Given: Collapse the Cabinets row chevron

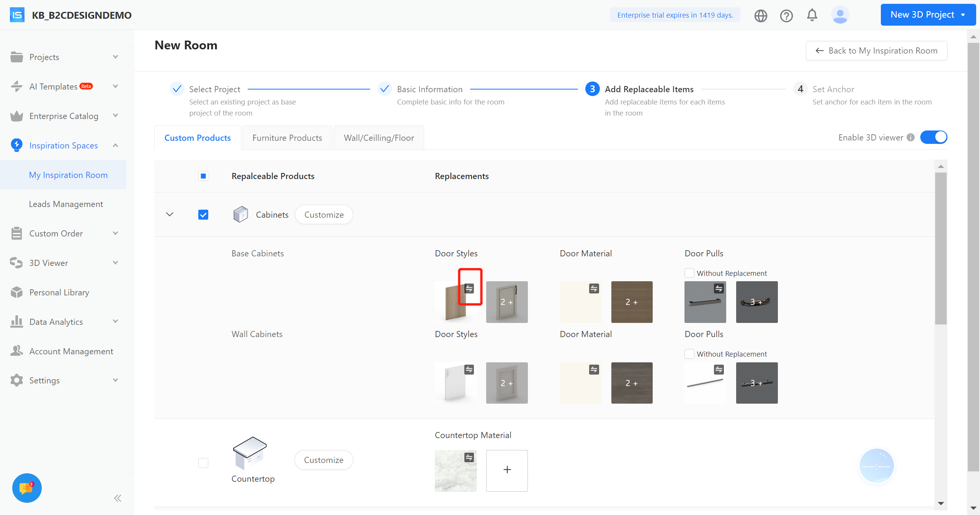Looking at the screenshot, I should click(x=170, y=214).
